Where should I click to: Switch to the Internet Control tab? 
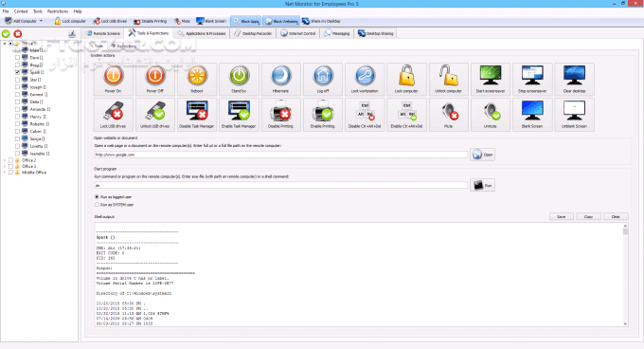(298, 33)
